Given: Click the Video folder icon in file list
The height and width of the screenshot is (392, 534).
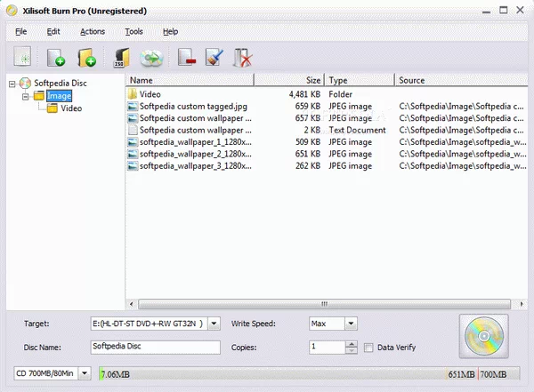Looking at the screenshot, I should (x=132, y=94).
